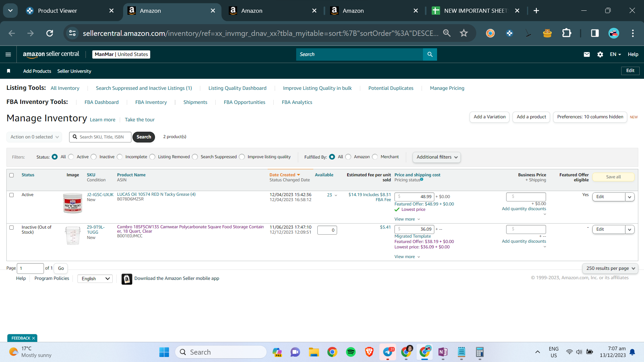Bookmark page with the star icon
The width and height of the screenshot is (644, 362).
pos(464,33)
